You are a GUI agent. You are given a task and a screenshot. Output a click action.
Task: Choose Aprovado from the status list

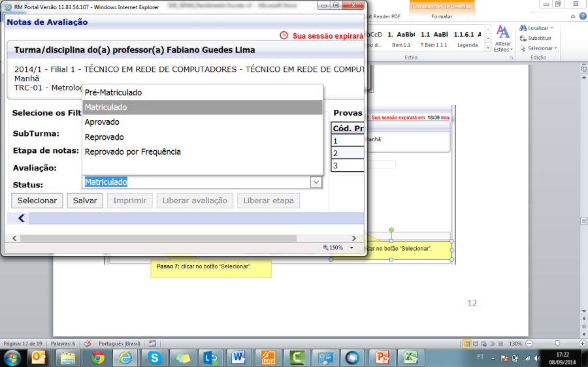click(203, 122)
